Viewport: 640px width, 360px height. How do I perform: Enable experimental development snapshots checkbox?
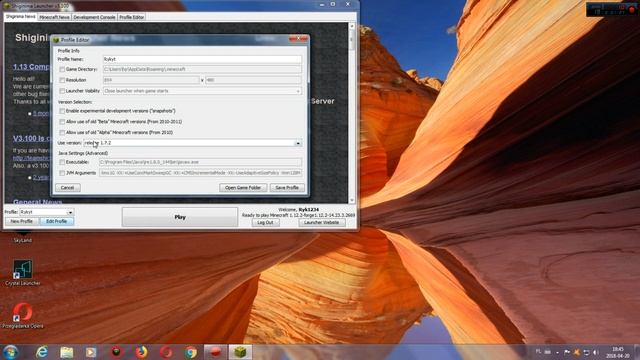click(x=62, y=111)
